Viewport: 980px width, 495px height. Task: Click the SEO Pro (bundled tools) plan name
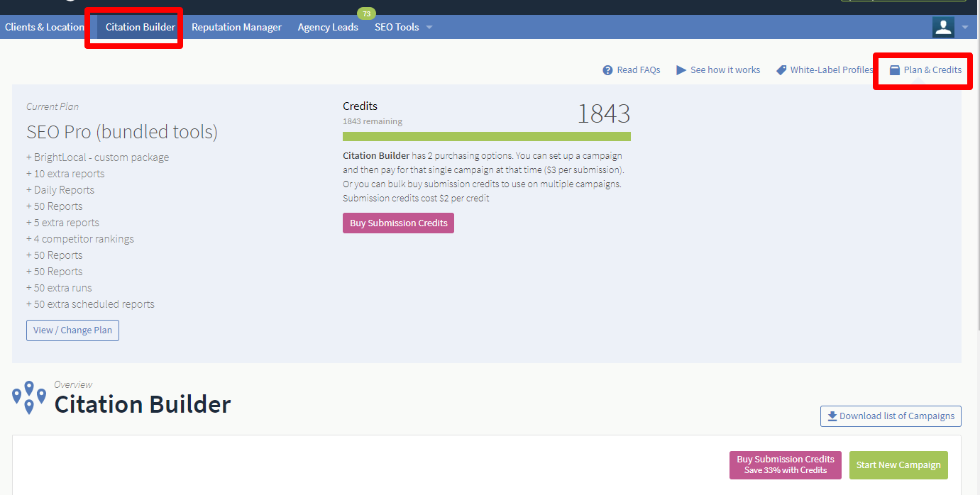(122, 132)
